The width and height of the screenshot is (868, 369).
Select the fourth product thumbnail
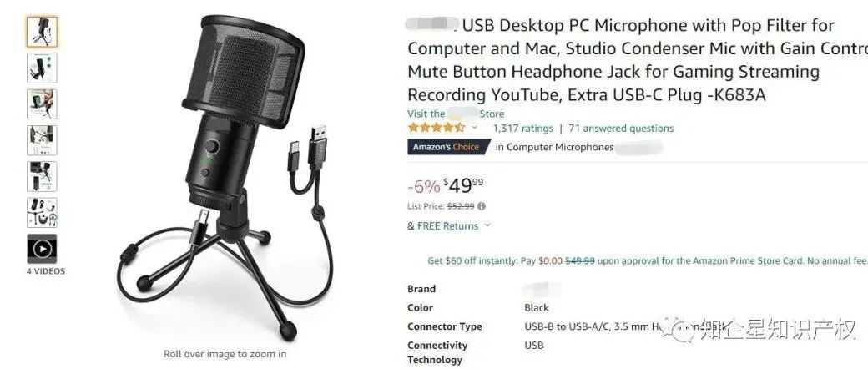click(42, 140)
